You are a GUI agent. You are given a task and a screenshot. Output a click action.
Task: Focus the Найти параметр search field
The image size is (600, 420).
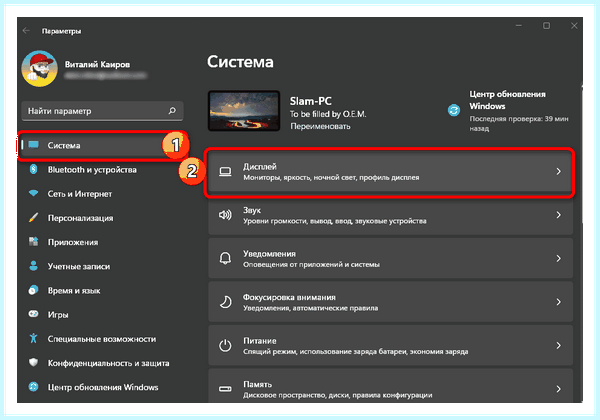[102, 111]
